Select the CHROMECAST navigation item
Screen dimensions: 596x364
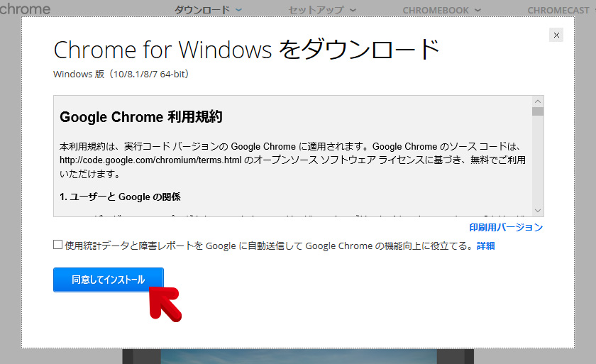(558, 10)
